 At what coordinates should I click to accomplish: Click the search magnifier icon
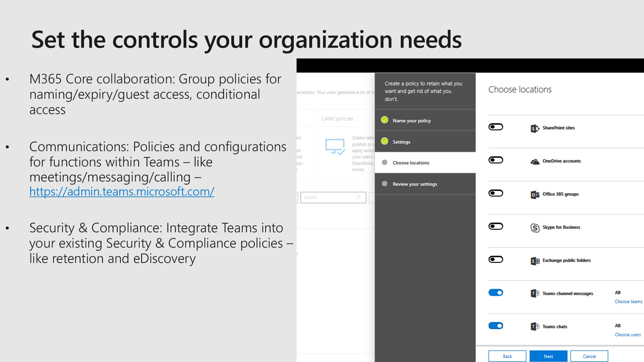[358, 197]
